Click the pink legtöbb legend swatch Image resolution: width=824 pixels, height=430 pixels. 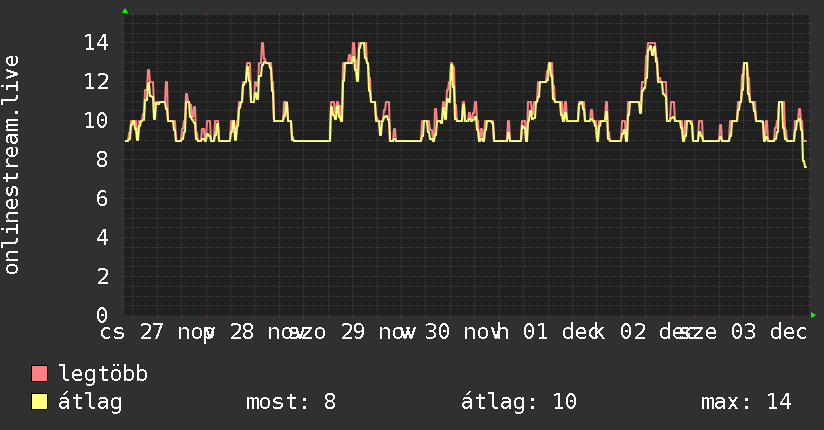39,374
